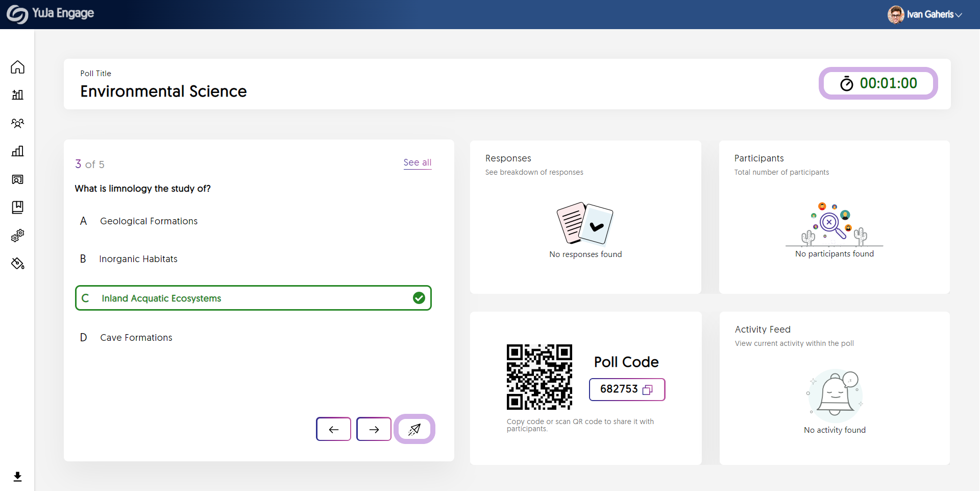Select answer option A Geological Formations

148,221
